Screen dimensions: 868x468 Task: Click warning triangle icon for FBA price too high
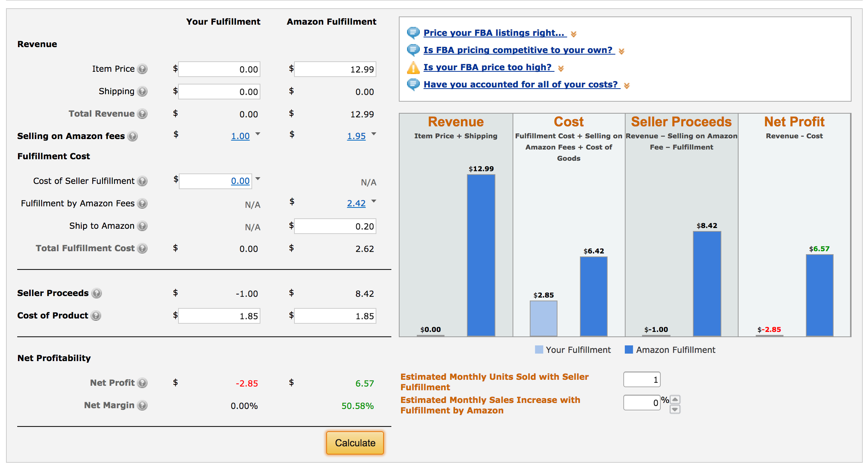413,68
